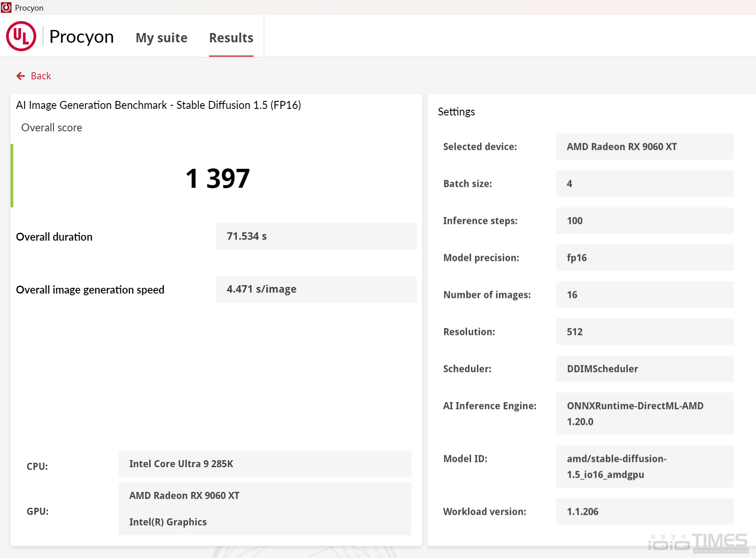Select overall duration value 71.534 s
This screenshot has width=756, height=558.
click(x=316, y=236)
